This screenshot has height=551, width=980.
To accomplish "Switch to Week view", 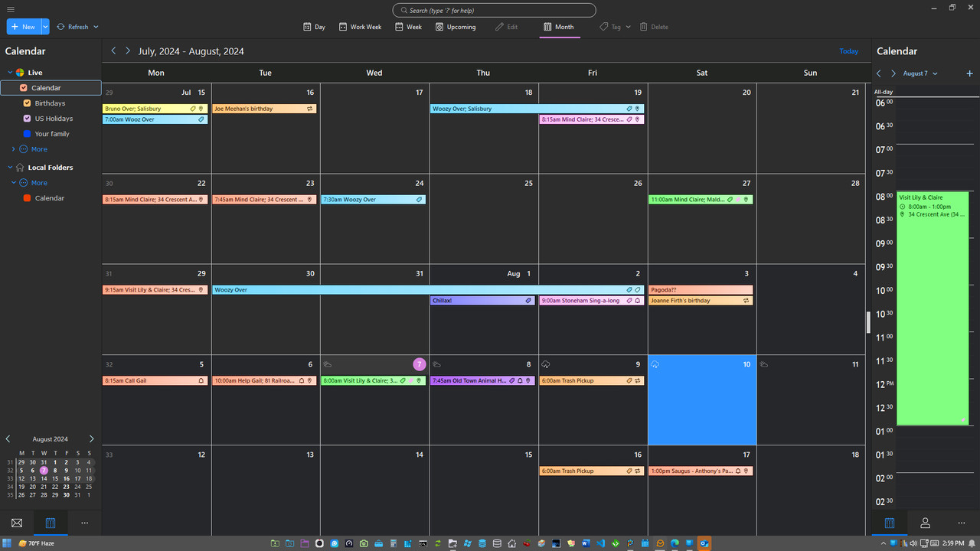I will [x=408, y=26].
